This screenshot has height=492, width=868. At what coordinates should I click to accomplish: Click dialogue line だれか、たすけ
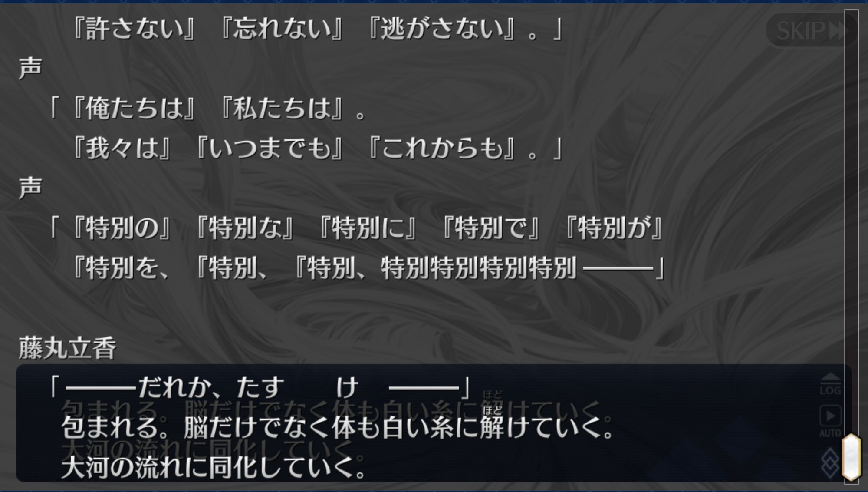pos(259,387)
